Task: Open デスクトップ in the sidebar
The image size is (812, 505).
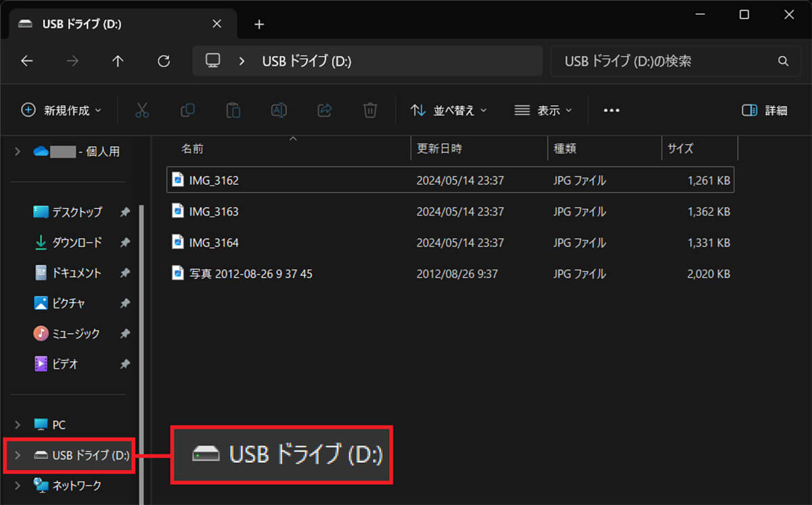Action: (68, 212)
